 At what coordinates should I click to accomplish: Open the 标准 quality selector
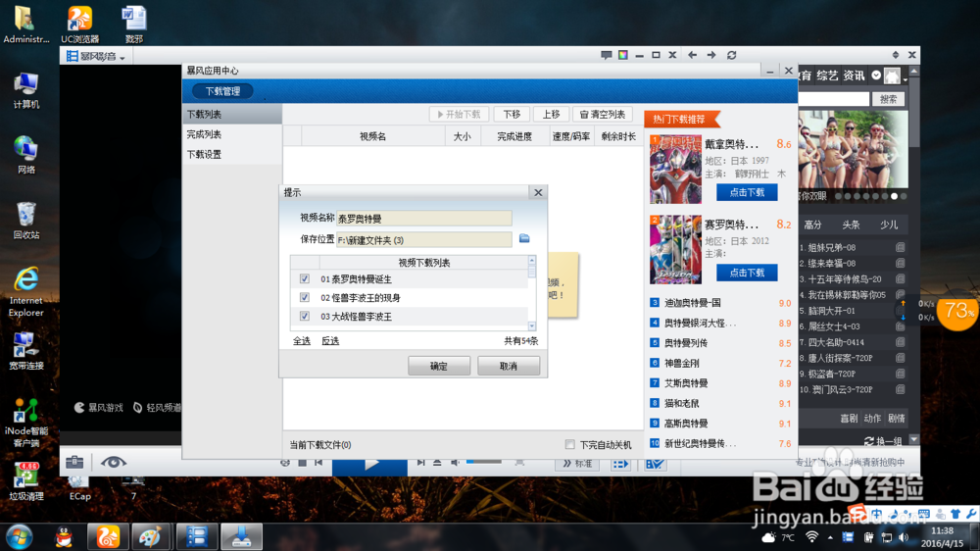[577, 464]
